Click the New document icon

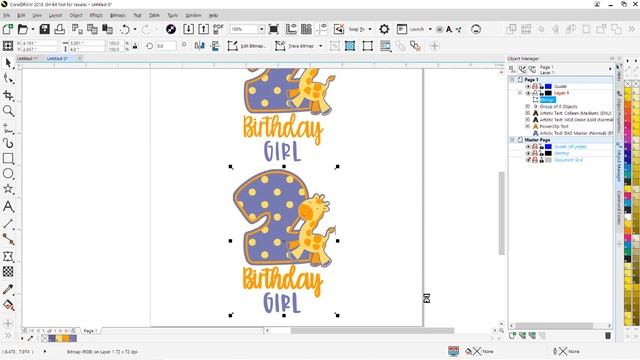pos(8,29)
